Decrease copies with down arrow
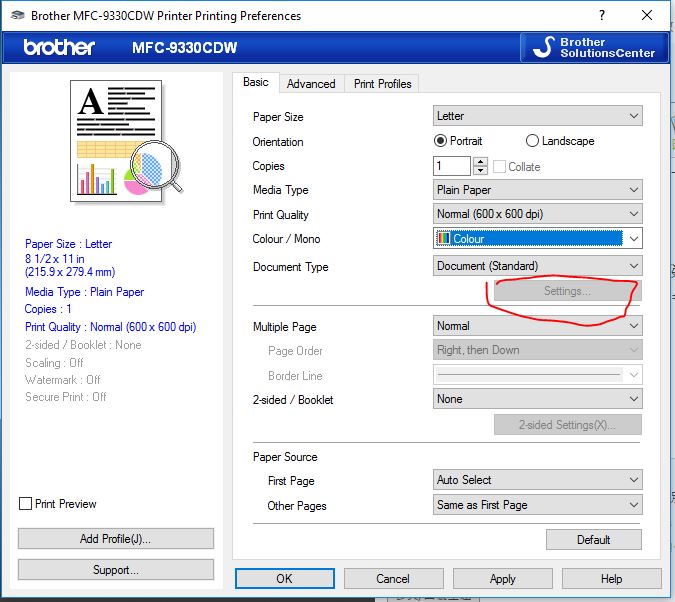The height and width of the screenshot is (602, 675). tap(480, 171)
